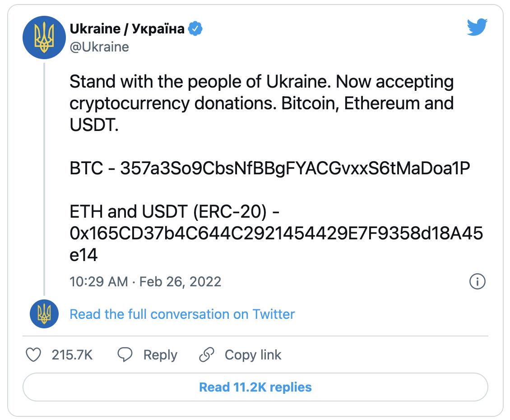Click the chain link copy icon
The height and width of the screenshot is (420, 510).
[x=206, y=355]
